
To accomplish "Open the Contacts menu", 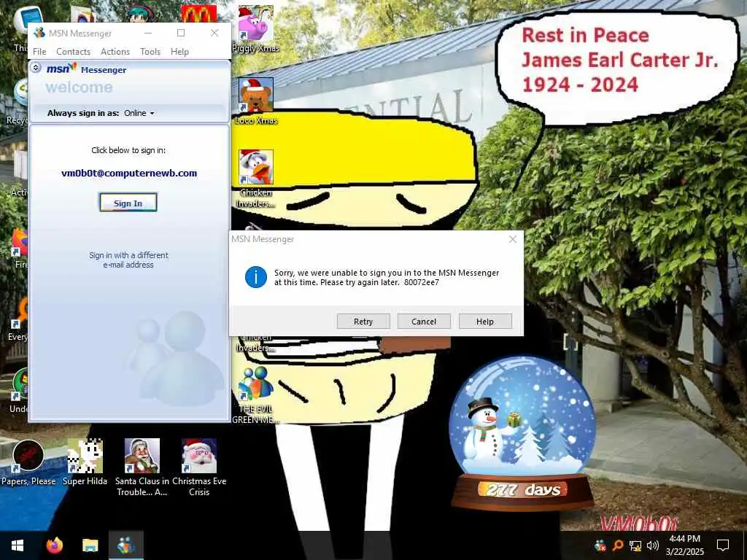I will pyautogui.click(x=74, y=52).
